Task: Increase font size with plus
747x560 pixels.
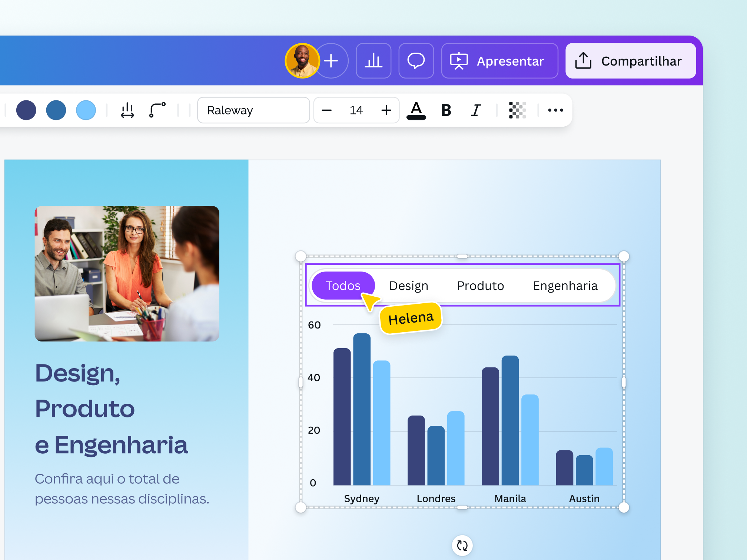Action: (386, 110)
